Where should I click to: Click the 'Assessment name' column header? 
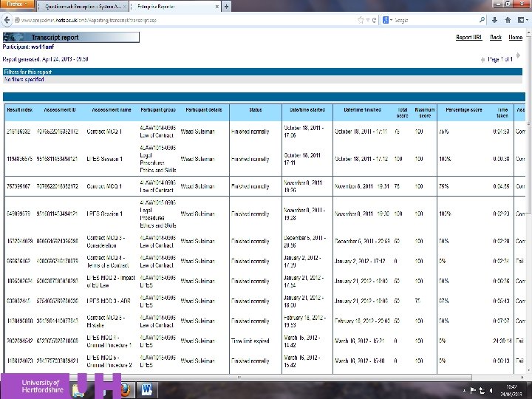click(112, 110)
